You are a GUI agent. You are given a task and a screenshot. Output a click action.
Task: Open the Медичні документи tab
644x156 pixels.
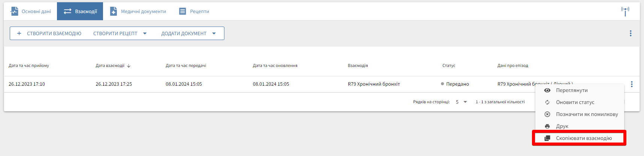(x=138, y=11)
